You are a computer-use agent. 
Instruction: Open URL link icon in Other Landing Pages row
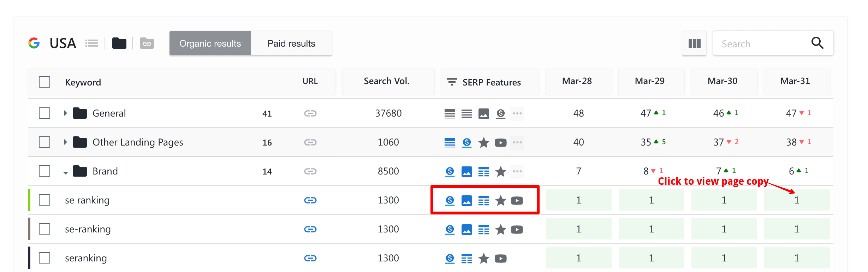[x=310, y=142]
